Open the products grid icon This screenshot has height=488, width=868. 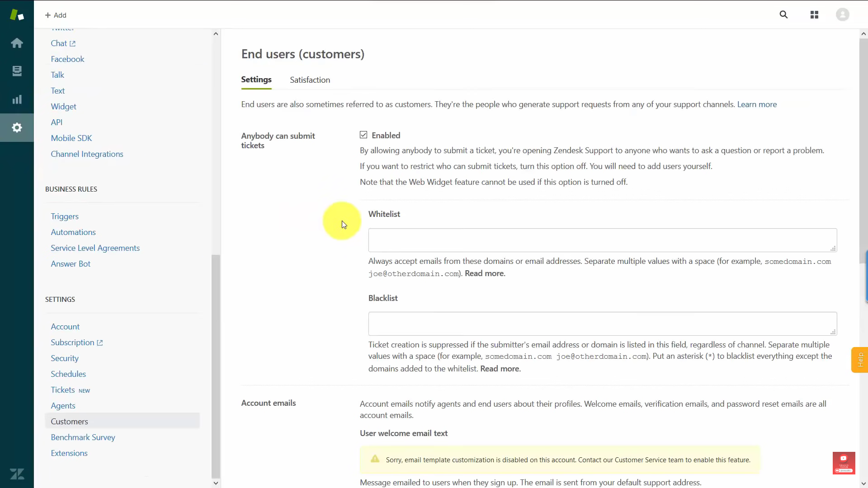[x=814, y=15]
